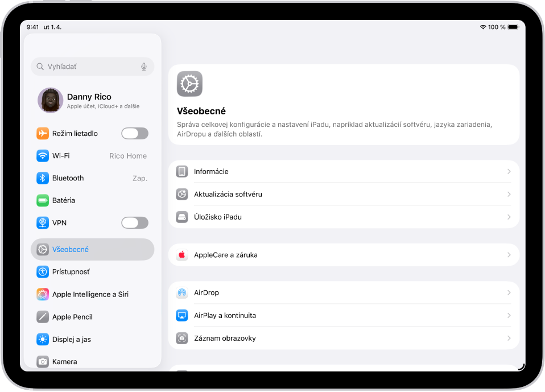Screen dimensions: 545x392
Task: Tap the Úložisko iPadu drive icon
Action: coord(182,217)
